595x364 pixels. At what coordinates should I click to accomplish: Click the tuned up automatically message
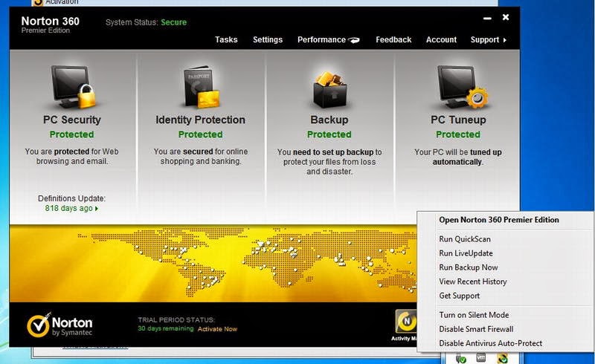[458, 157]
